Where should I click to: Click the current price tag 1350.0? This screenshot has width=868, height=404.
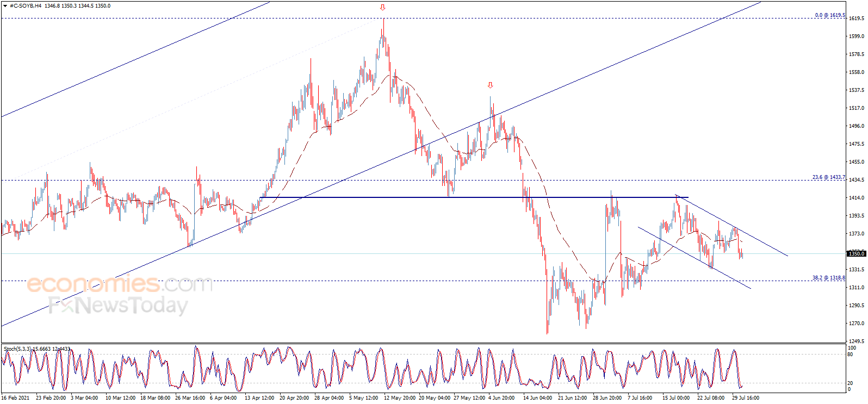[x=857, y=254]
